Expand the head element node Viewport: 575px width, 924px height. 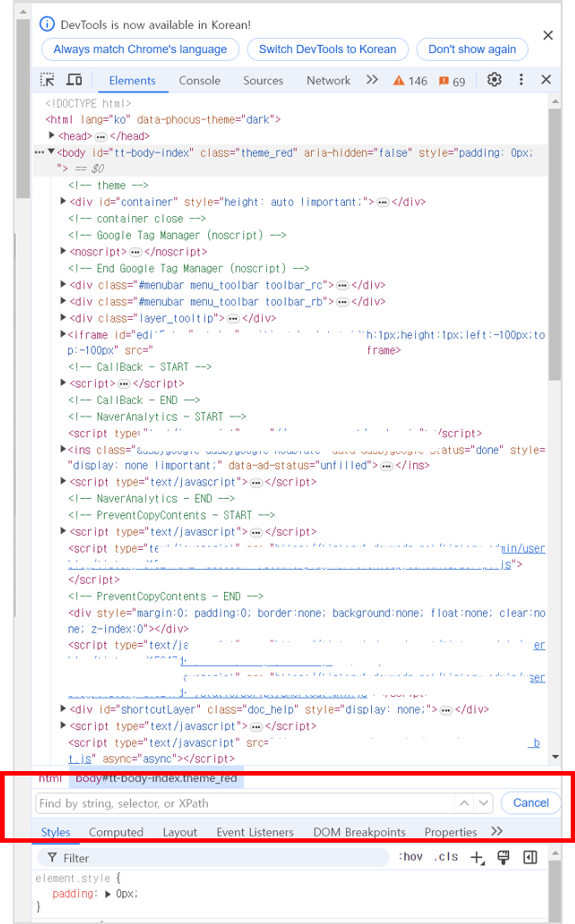tap(51, 135)
